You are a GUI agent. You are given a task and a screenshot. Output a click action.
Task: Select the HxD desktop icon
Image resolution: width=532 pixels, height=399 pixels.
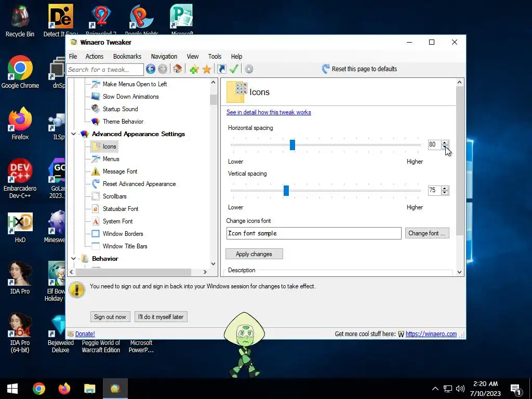[x=20, y=228]
